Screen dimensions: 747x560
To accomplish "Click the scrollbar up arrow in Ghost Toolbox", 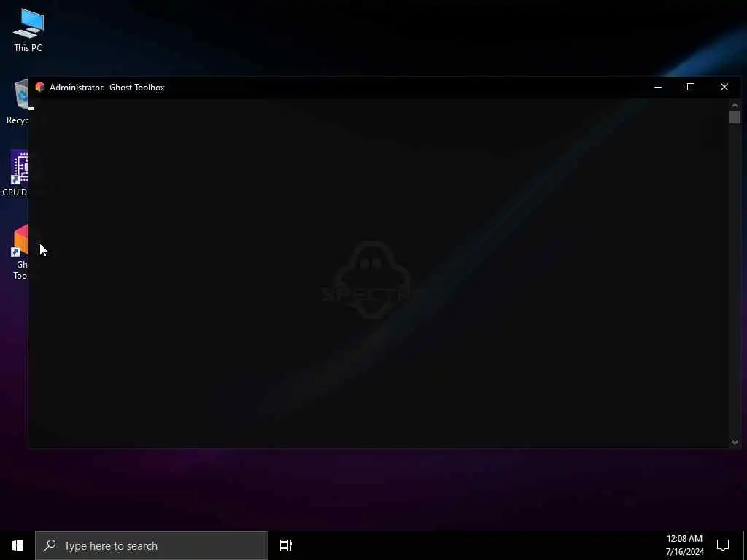I will 735,105.
